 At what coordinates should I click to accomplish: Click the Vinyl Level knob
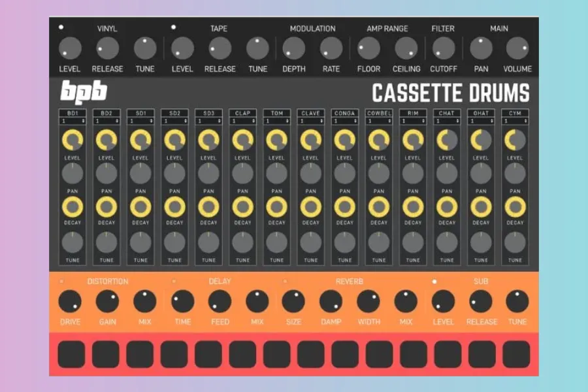pos(70,48)
